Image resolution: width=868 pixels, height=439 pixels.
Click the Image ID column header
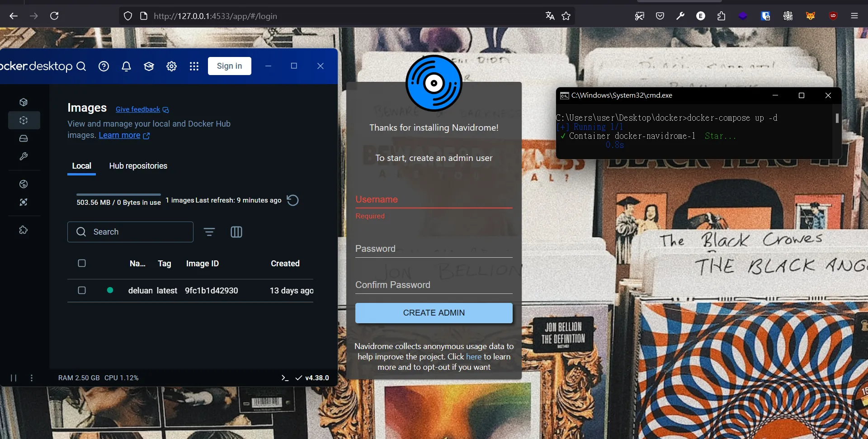click(x=203, y=264)
